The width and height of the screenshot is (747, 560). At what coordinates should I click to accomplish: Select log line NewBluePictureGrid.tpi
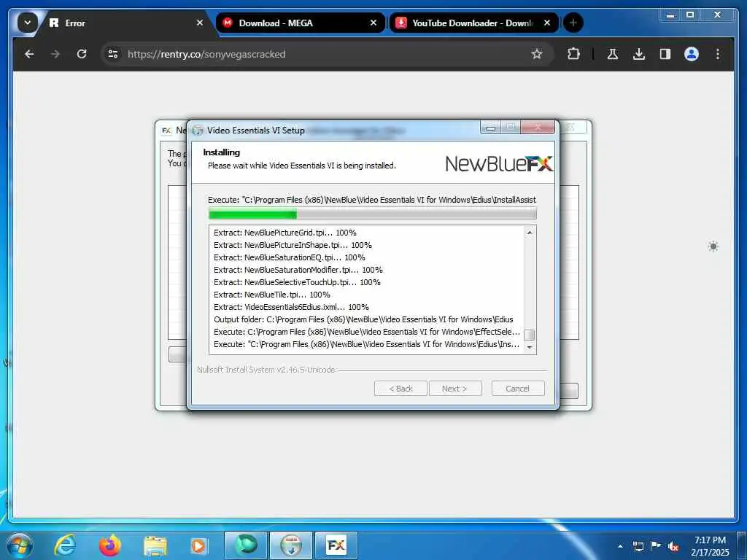(x=285, y=233)
